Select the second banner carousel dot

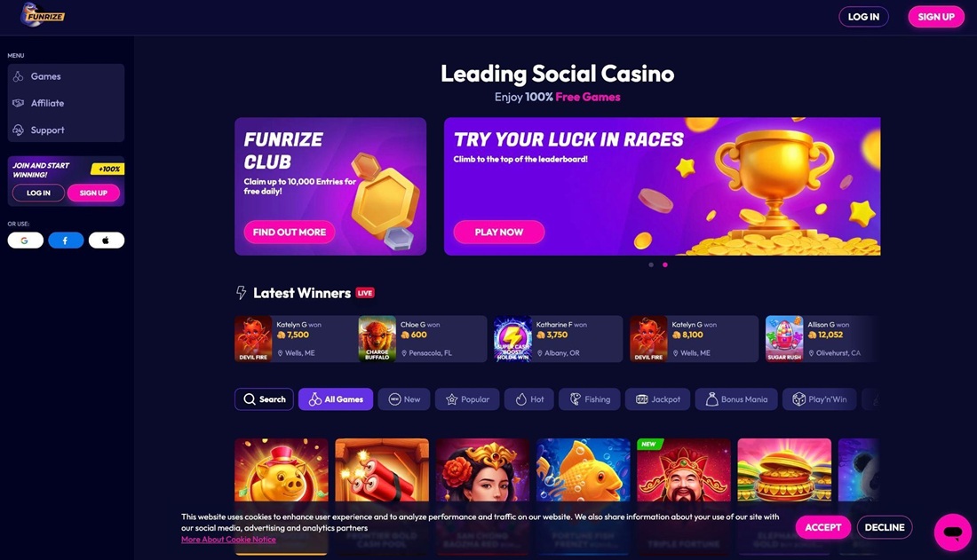pyautogui.click(x=665, y=264)
